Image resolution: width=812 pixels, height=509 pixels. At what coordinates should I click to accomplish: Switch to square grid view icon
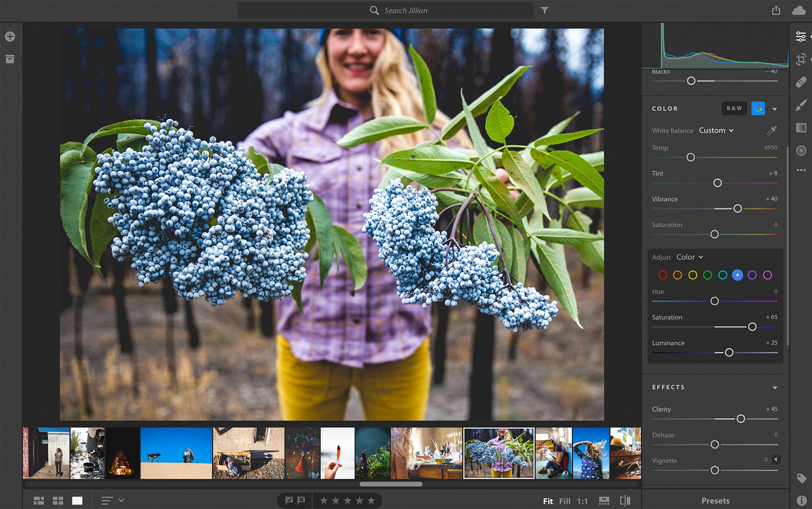[58, 501]
